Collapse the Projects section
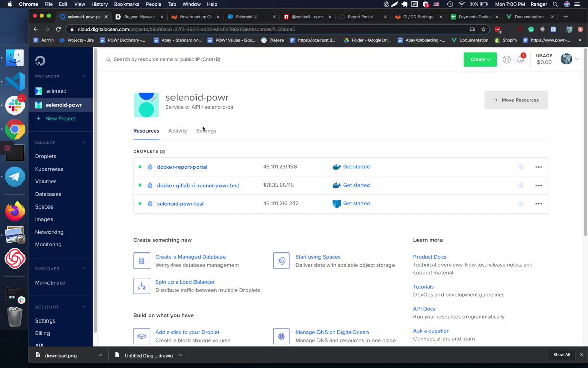Image resolution: width=588 pixels, height=368 pixels. coord(84,77)
